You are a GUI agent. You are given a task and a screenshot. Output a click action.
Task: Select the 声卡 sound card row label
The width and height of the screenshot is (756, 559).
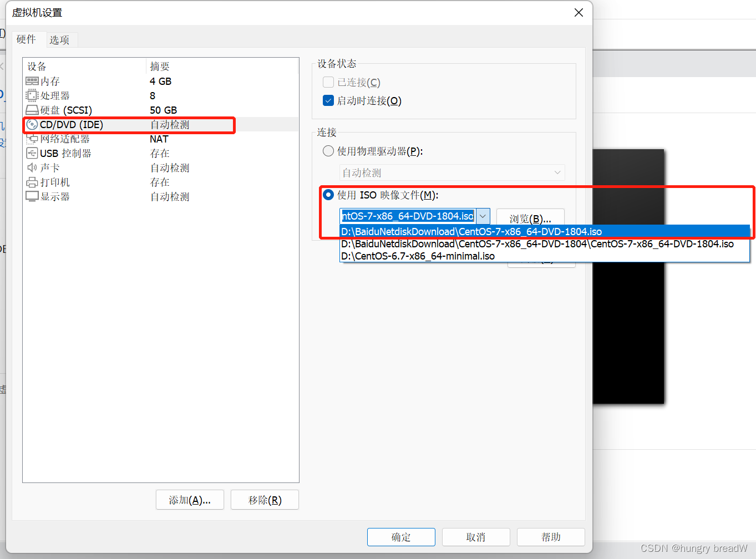(x=50, y=167)
